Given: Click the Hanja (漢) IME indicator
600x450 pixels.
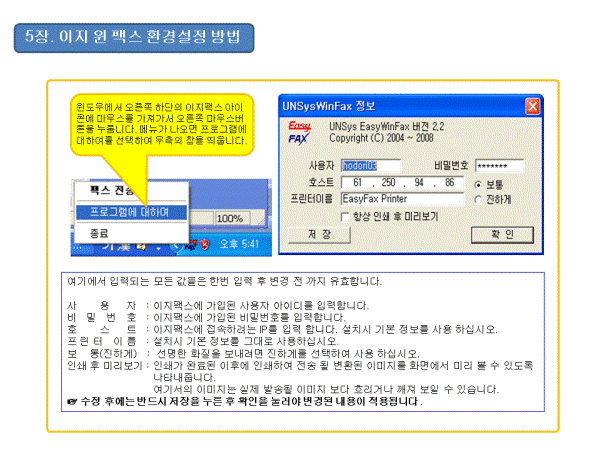Looking at the screenshot, I should 124,247.
